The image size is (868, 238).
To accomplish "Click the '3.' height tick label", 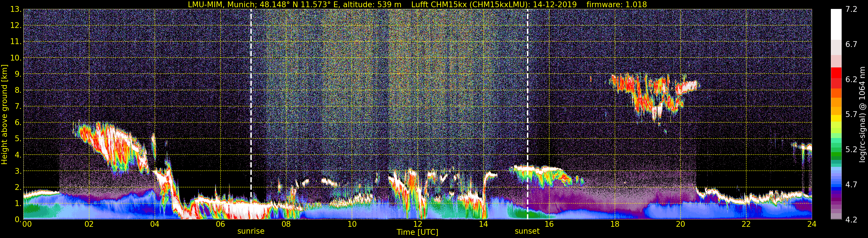I will (18, 171).
